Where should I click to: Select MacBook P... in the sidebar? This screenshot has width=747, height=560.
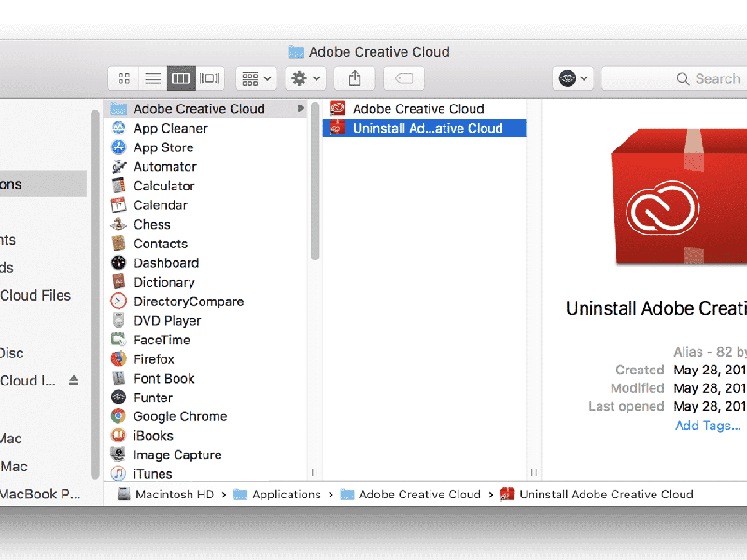(x=40, y=495)
